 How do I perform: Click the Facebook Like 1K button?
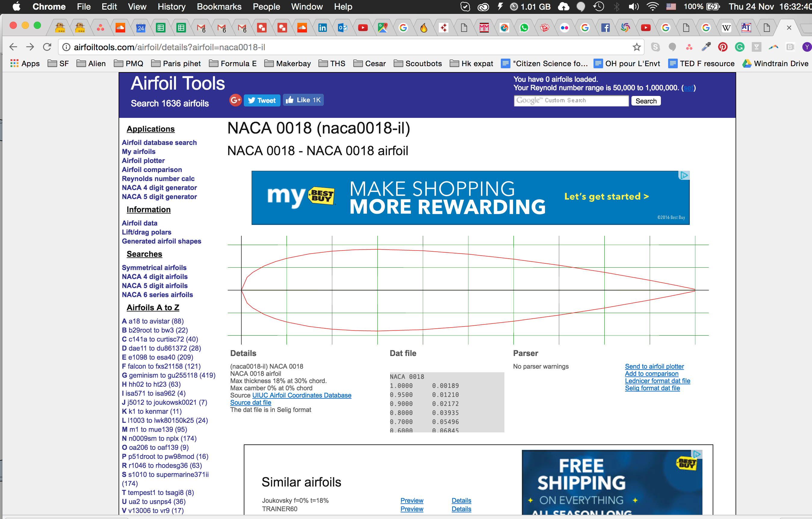point(303,100)
